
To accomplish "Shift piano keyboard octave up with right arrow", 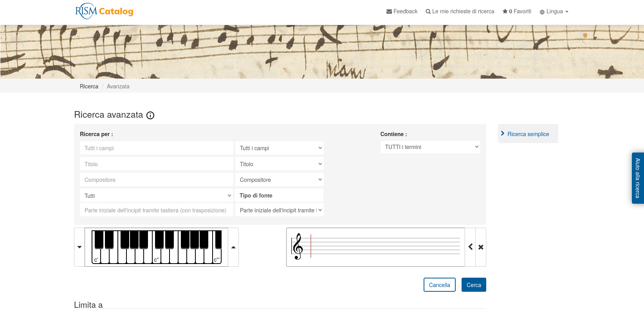I will tap(233, 247).
